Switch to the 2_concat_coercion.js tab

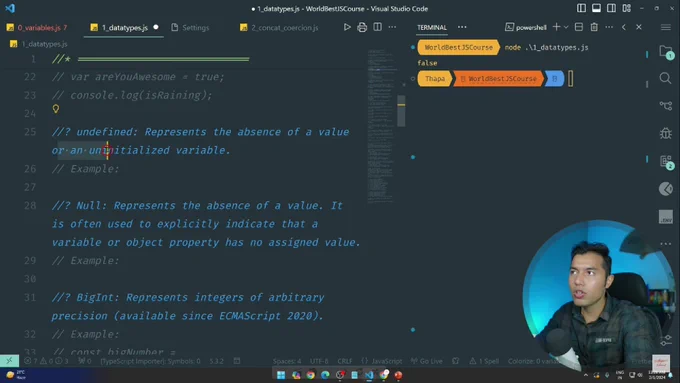[x=279, y=27]
